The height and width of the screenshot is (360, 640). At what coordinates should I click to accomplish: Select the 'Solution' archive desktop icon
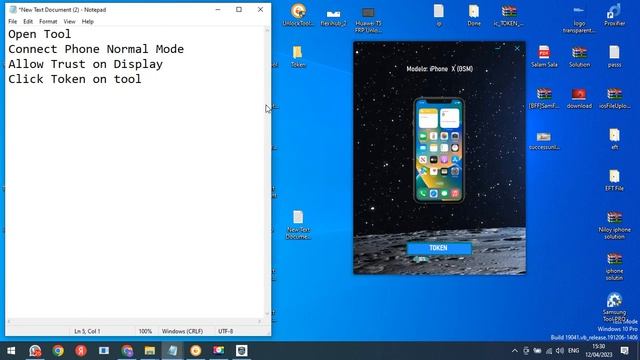[x=579, y=56]
